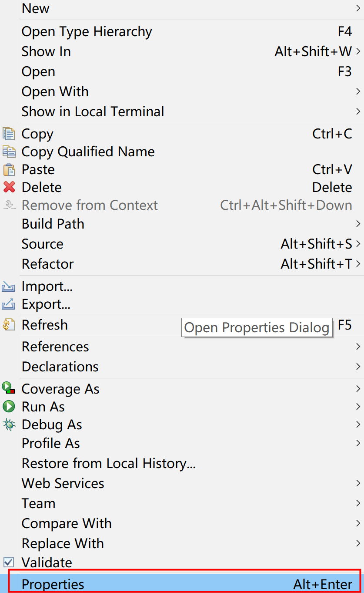Image resolution: width=364 pixels, height=593 pixels.
Task: Click the Coverage As icon
Action: (9, 388)
